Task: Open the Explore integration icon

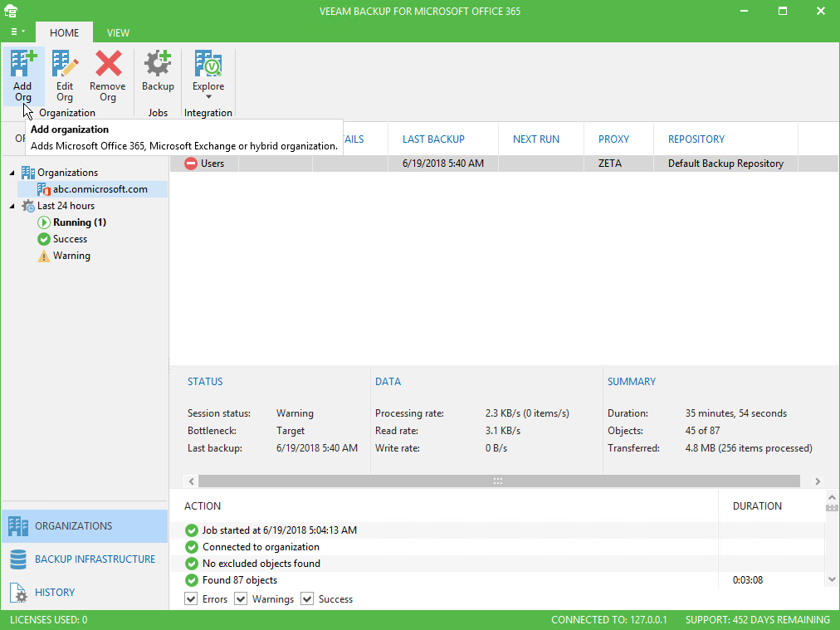Action: (208, 63)
